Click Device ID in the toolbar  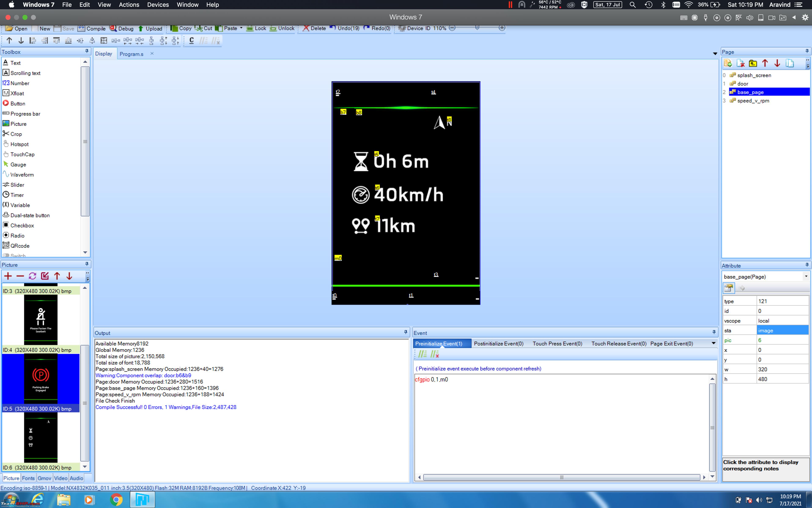pyautogui.click(x=415, y=28)
